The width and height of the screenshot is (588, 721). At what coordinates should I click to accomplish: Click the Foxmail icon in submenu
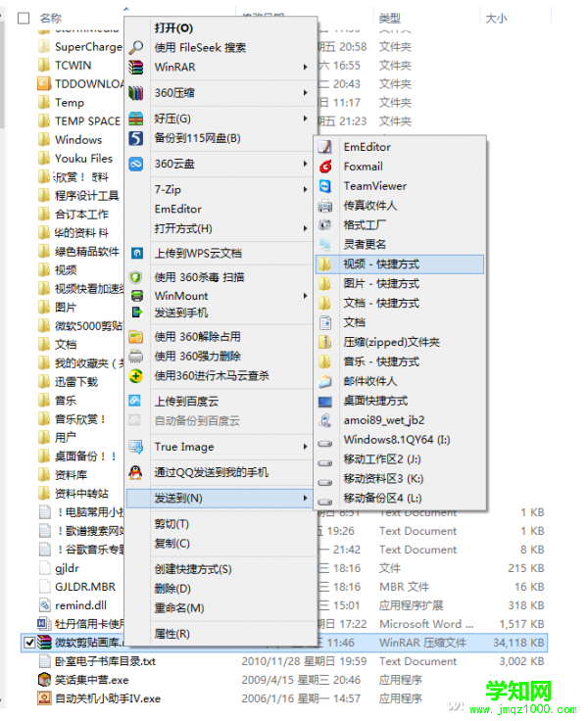coord(325,167)
